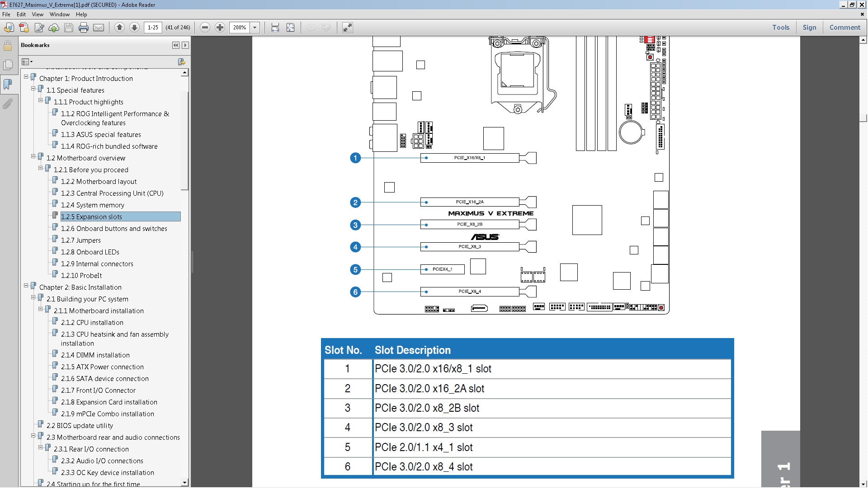Jump to 1.2.3 Central Processing Unit (CPU)
868x489 pixels.
(x=112, y=193)
